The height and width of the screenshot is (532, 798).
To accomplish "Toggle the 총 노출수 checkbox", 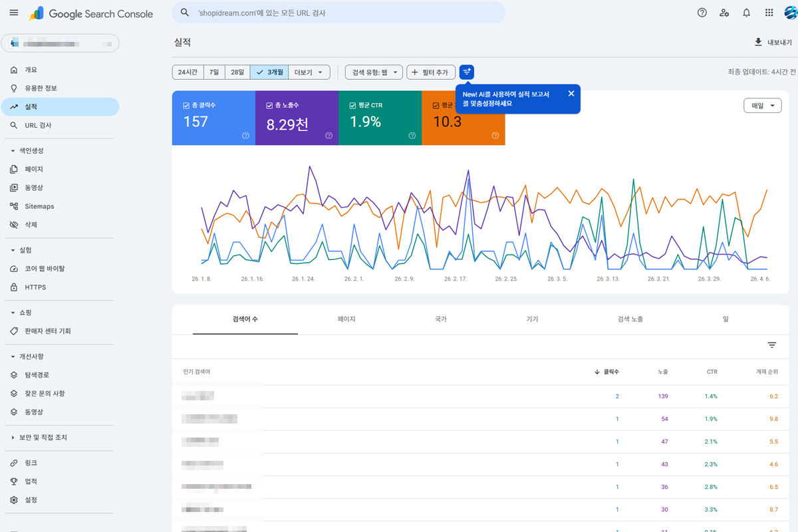I will (x=269, y=105).
